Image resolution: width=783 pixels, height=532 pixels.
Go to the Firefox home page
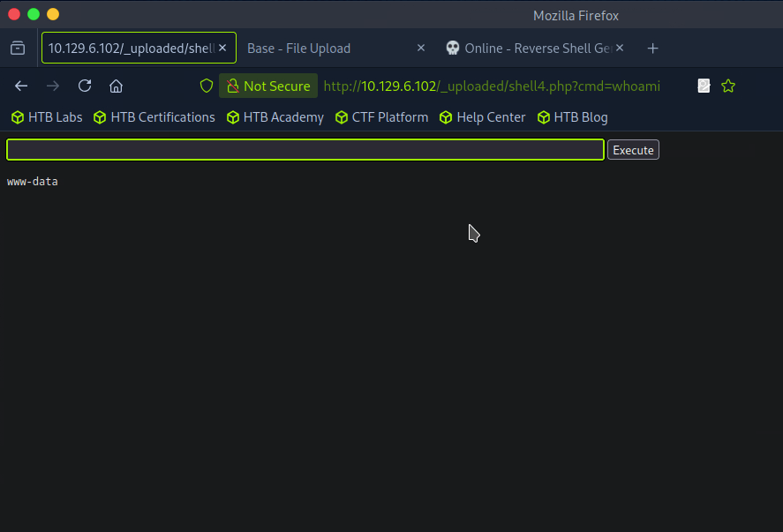click(116, 86)
